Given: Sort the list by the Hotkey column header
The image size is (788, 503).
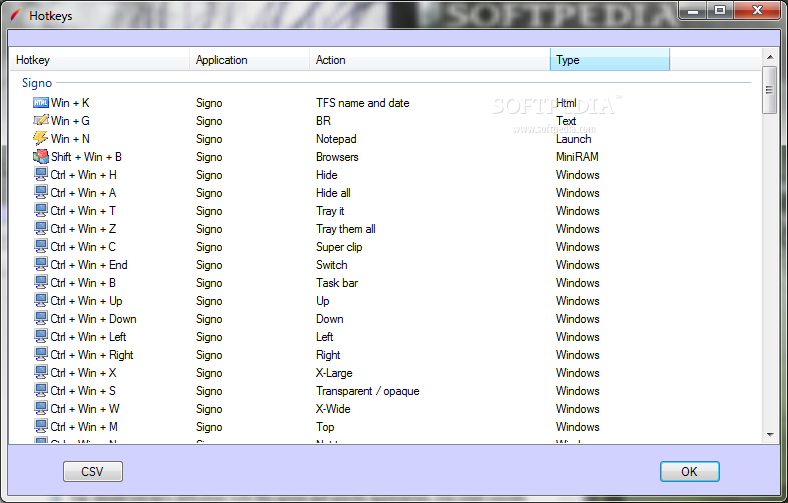Looking at the screenshot, I should (100, 60).
